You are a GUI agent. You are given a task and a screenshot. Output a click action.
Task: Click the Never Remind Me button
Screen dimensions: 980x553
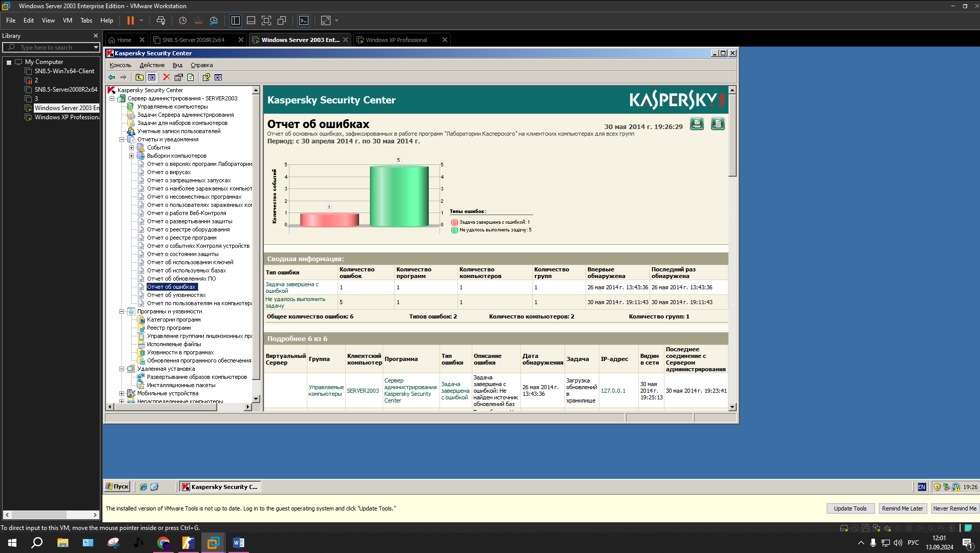tap(955, 508)
